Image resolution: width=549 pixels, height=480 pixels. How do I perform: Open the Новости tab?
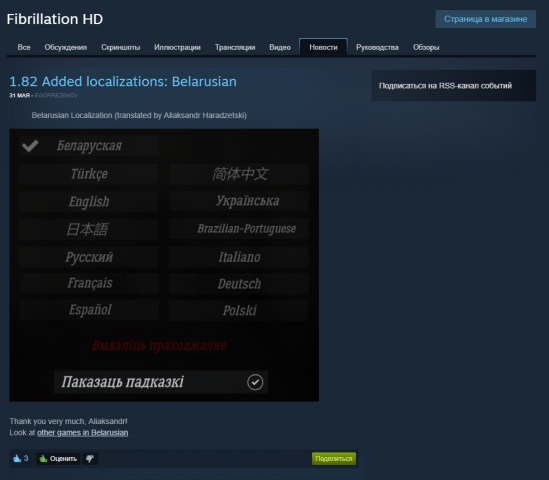pyautogui.click(x=323, y=47)
